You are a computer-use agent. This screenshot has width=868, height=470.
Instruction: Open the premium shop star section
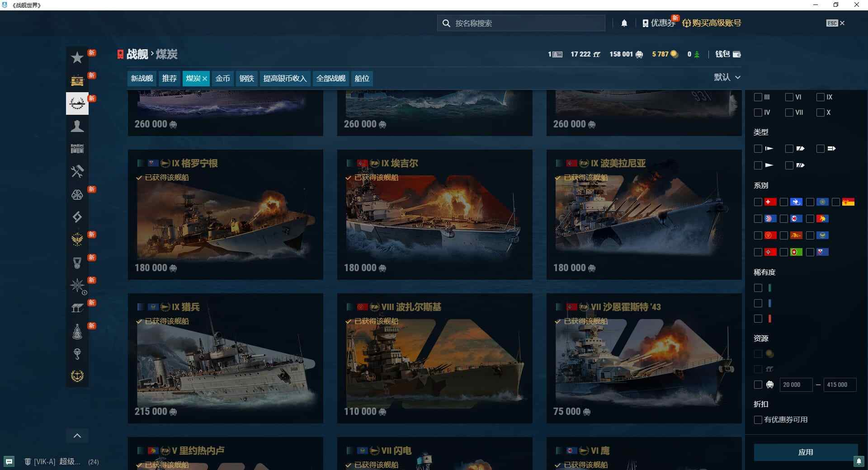(x=77, y=58)
